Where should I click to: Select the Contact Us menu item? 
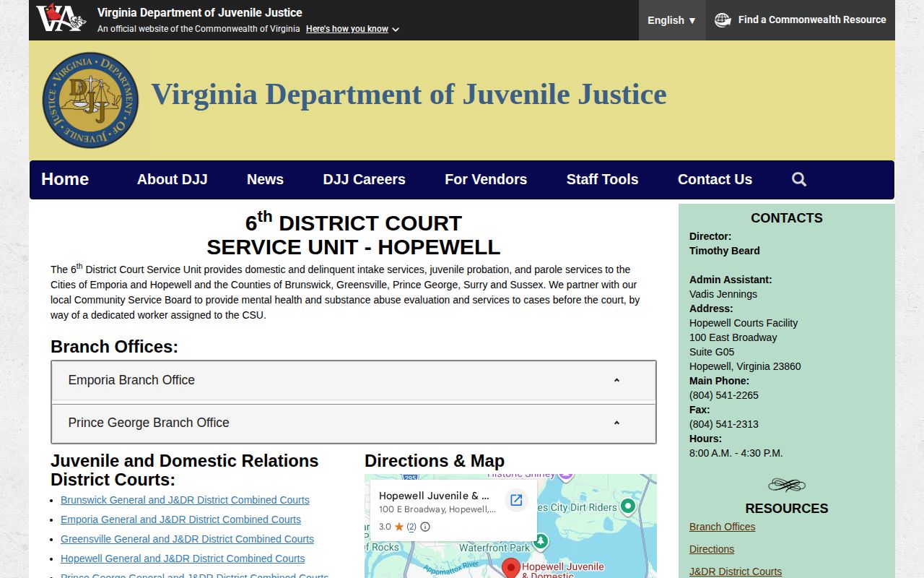coord(715,179)
